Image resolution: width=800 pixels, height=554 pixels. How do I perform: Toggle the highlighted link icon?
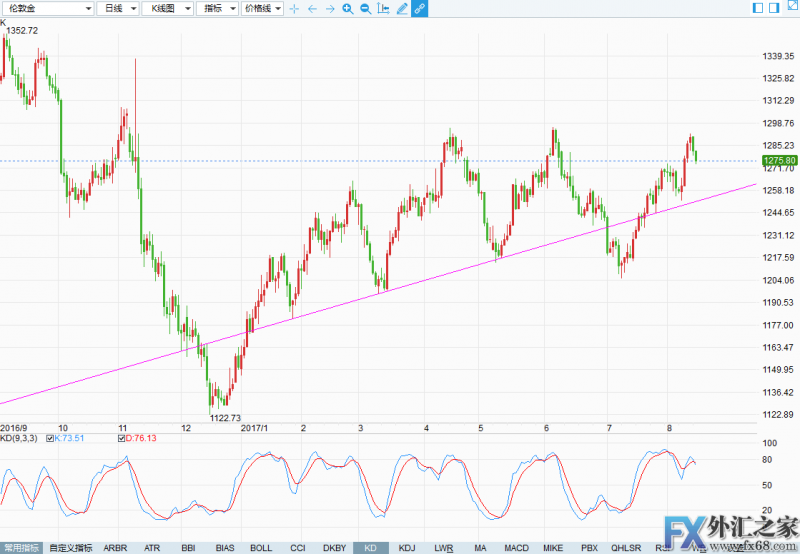pos(419,8)
